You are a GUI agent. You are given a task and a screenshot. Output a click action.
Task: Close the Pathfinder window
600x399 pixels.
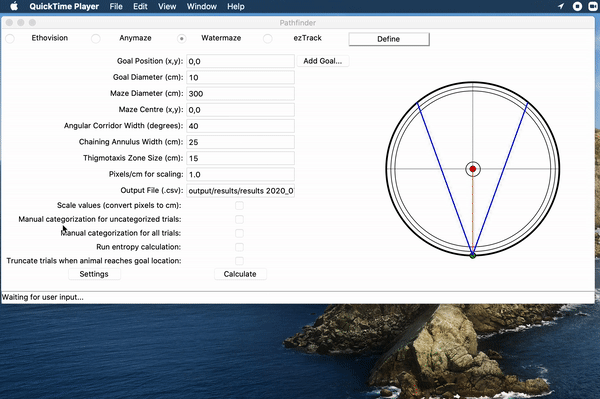[x=9, y=23]
